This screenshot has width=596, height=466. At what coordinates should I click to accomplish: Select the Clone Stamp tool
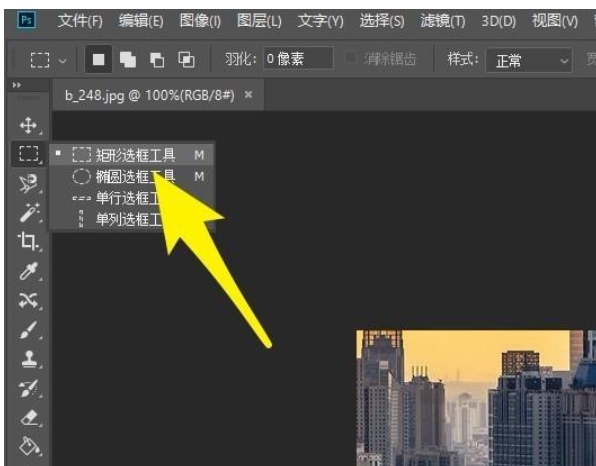point(29,359)
